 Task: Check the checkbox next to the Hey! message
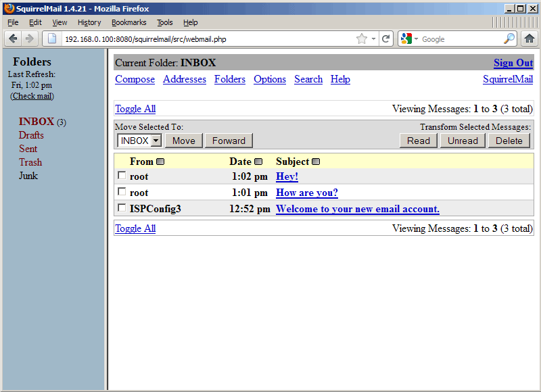pyautogui.click(x=121, y=176)
